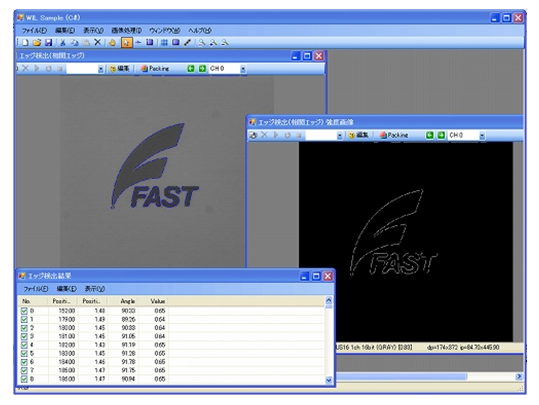This screenshot has height=405, width=539.
Task: Open ファイル(F) menu in results window
Action: pos(35,289)
